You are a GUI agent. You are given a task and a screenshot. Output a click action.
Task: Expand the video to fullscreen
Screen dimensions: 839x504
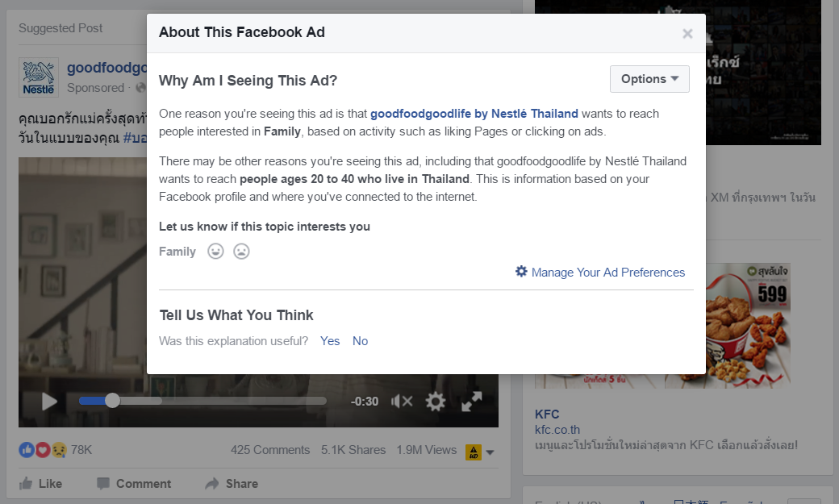(471, 402)
